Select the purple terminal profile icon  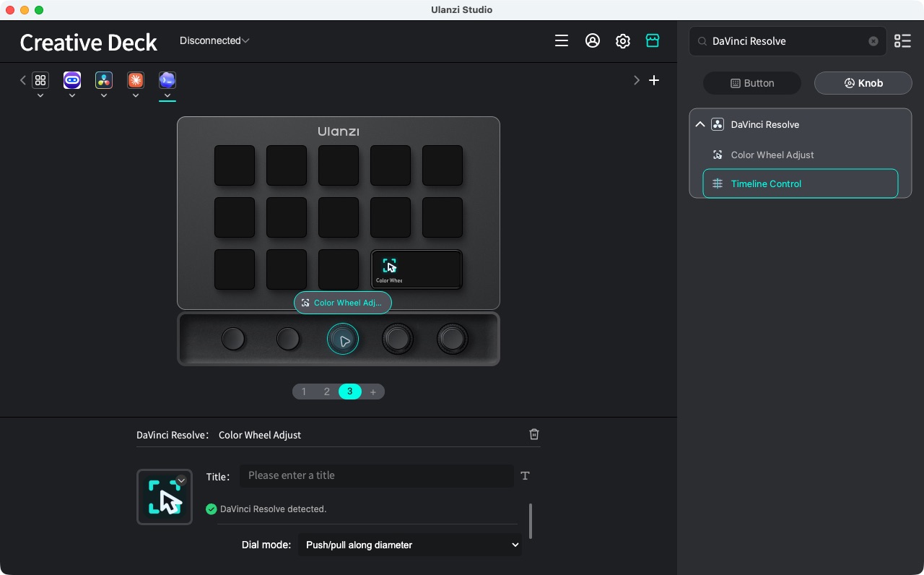pos(167,80)
